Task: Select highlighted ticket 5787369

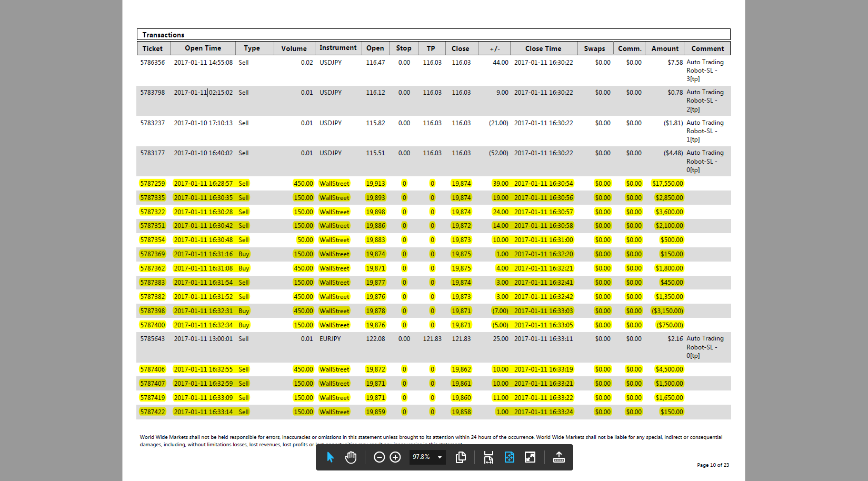Action: point(153,254)
